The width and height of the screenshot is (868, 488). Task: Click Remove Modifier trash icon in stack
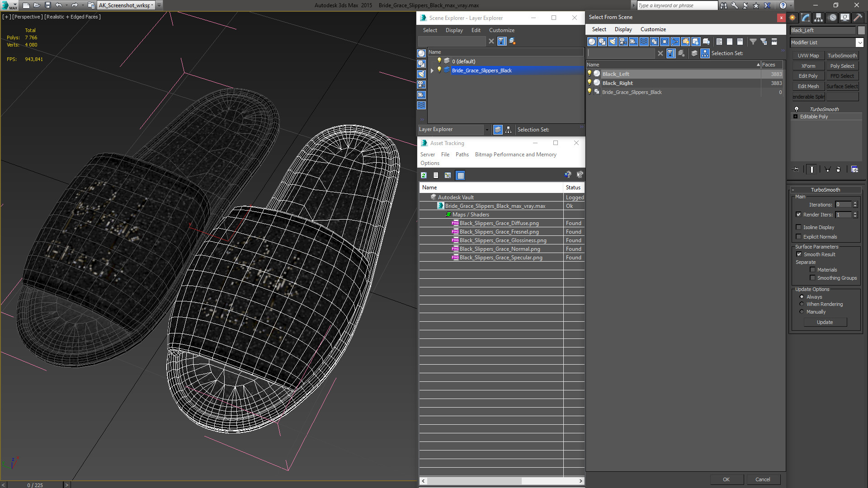click(x=838, y=169)
